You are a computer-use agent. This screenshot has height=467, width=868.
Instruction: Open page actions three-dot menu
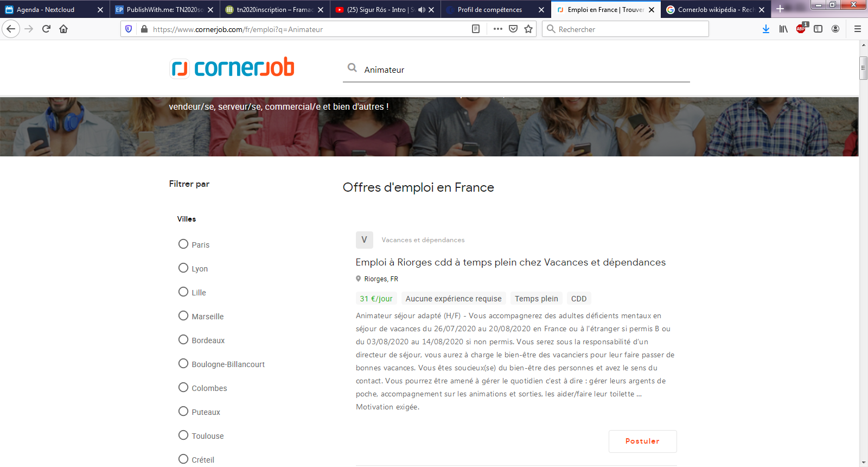pyautogui.click(x=497, y=29)
